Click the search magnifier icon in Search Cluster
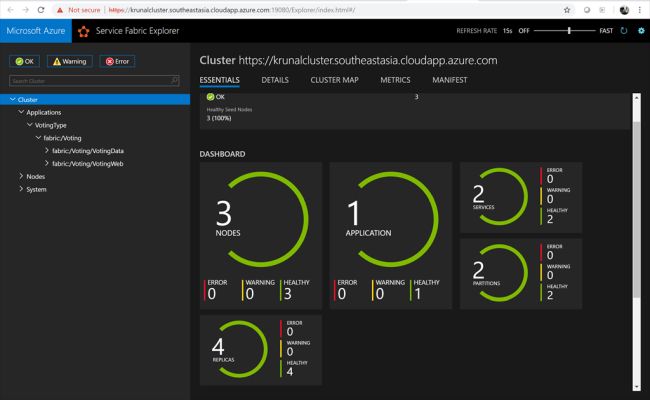Image resolution: width=650 pixels, height=400 pixels. click(175, 80)
